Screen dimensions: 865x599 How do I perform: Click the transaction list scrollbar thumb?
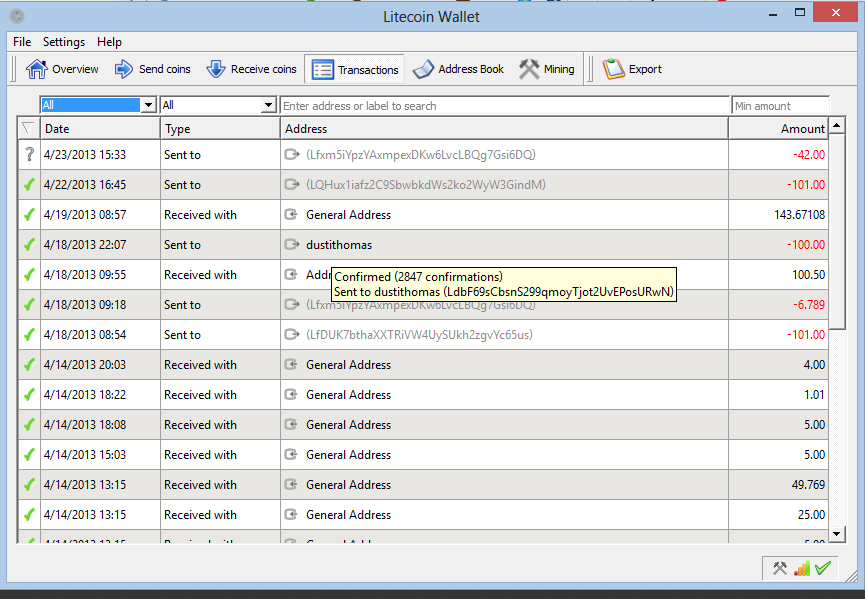pyautogui.click(x=837, y=232)
